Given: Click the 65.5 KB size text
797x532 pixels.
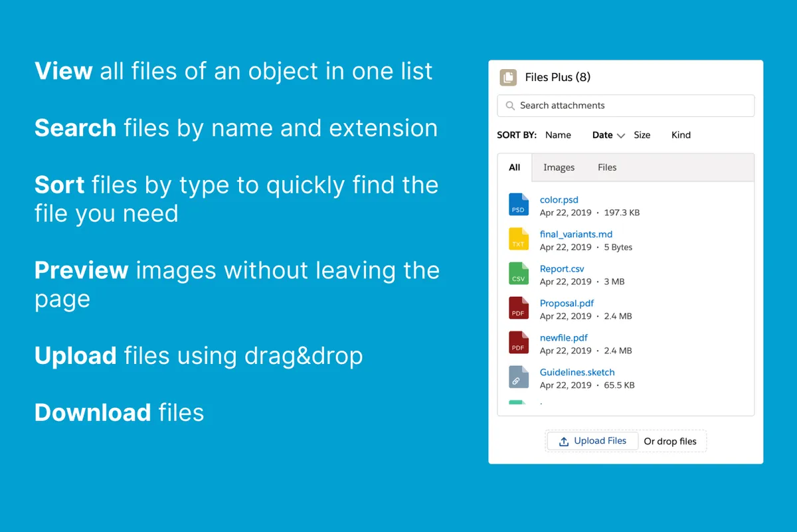Looking at the screenshot, I should (x=619, y=385).
